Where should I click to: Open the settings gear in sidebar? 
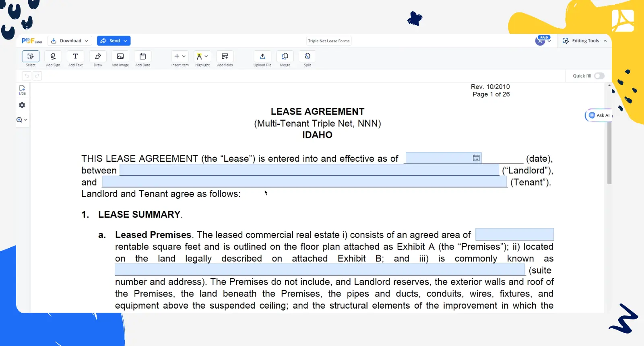[x=22, y=105]
